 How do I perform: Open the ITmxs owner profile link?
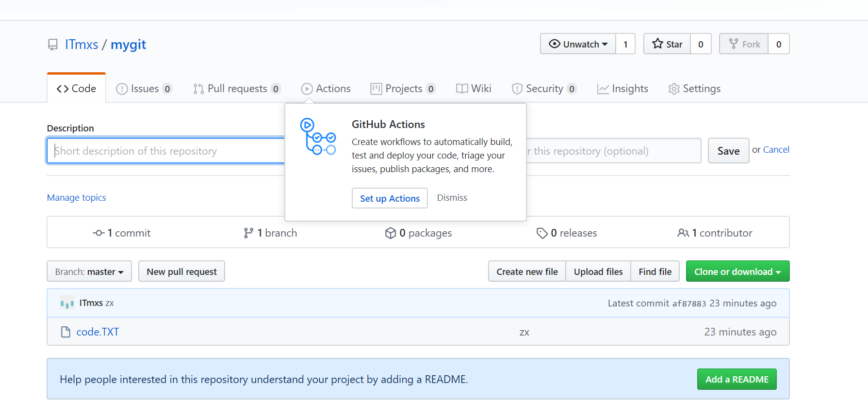point(82,45)
